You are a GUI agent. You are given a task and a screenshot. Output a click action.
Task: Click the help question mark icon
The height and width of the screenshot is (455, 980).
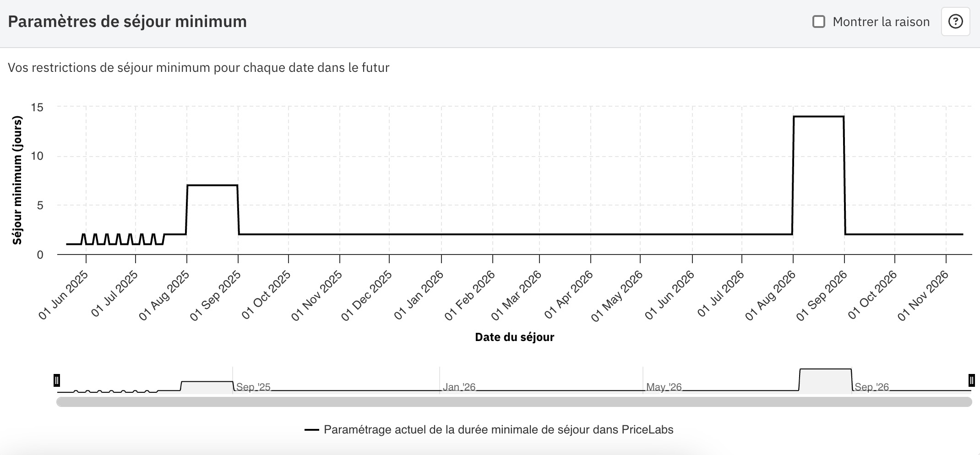tap(955, 22)
